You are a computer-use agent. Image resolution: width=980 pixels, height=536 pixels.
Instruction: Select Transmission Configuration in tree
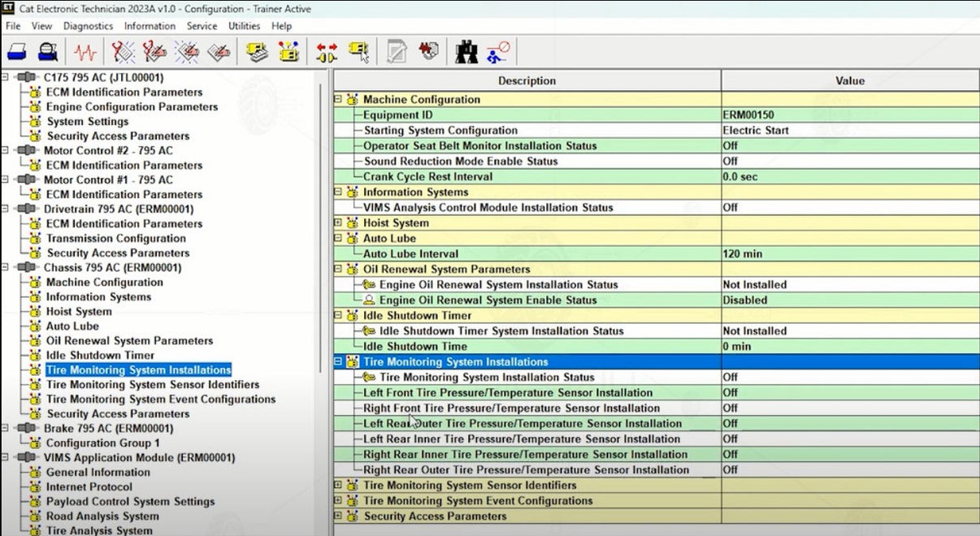pos(115,239)
